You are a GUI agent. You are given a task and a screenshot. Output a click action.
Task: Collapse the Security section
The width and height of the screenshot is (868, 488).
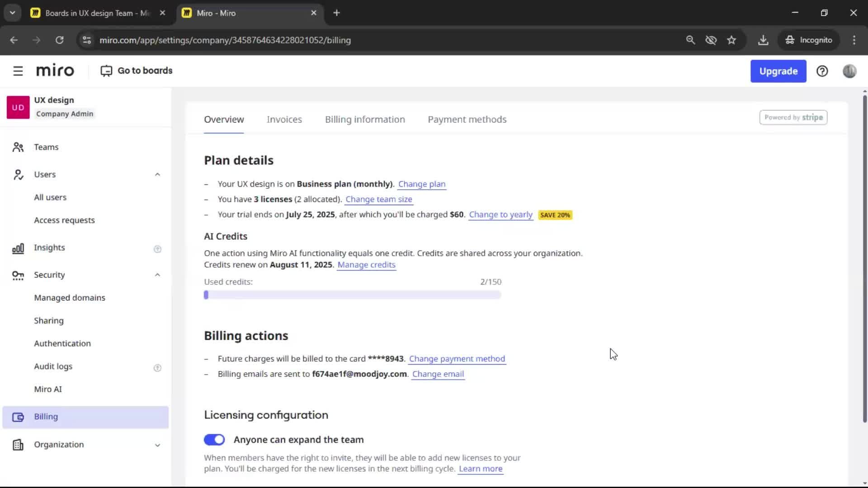pyautogui.click(x=157, y=275)
